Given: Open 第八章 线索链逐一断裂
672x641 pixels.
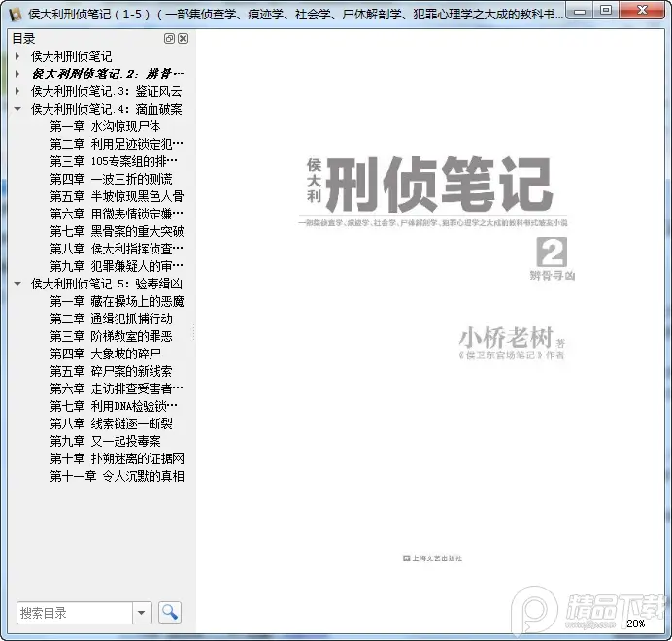Looking at the screenshot, I should [111, 423].
